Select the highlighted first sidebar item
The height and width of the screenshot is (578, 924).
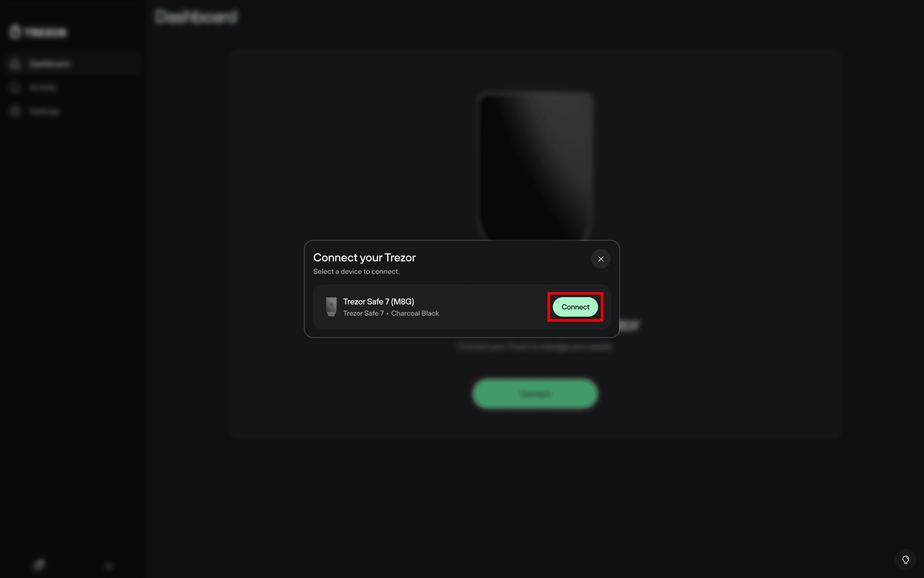point(73,63)
